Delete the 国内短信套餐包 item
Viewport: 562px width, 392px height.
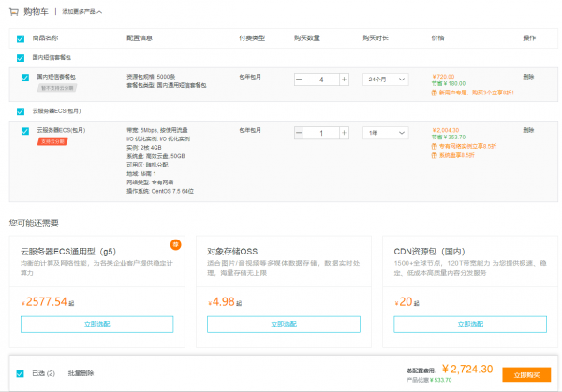[x=528, y=77]
